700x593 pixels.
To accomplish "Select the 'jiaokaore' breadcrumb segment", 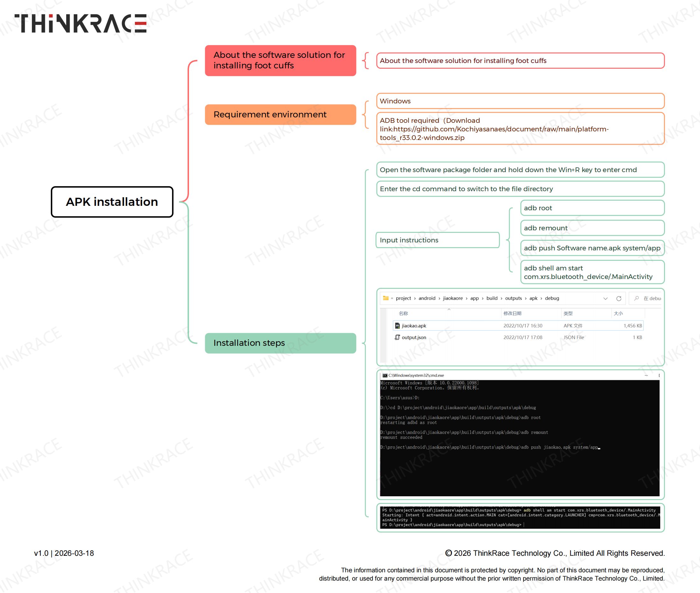I will pos(452,298).
